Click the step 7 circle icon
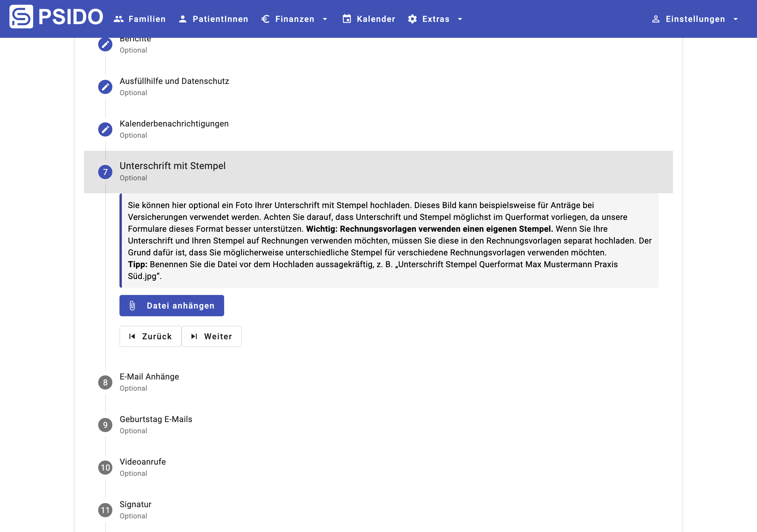Screen dimensions: 757x532 105,172
